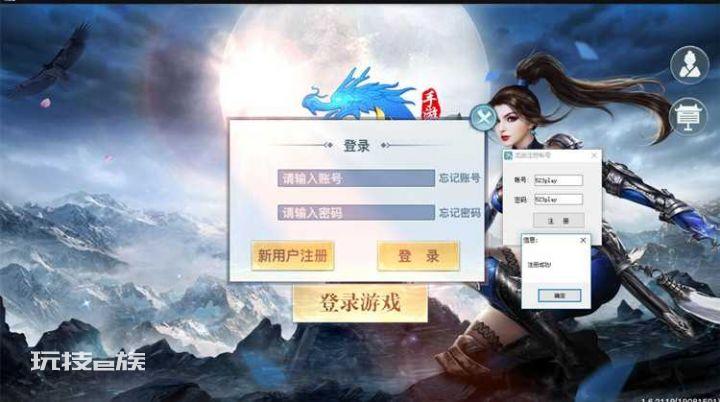Screen dimensions: 720x402
Task: Close login panel with crossed-swords icon
Action: [484, 118]
